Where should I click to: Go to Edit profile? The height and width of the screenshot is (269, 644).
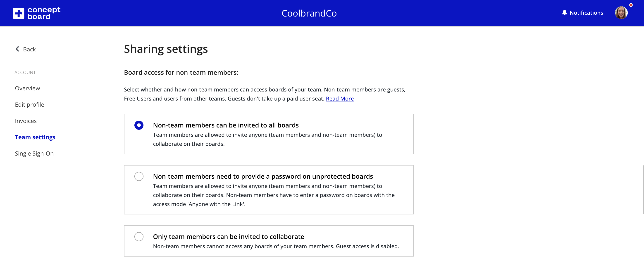point(29,105)
